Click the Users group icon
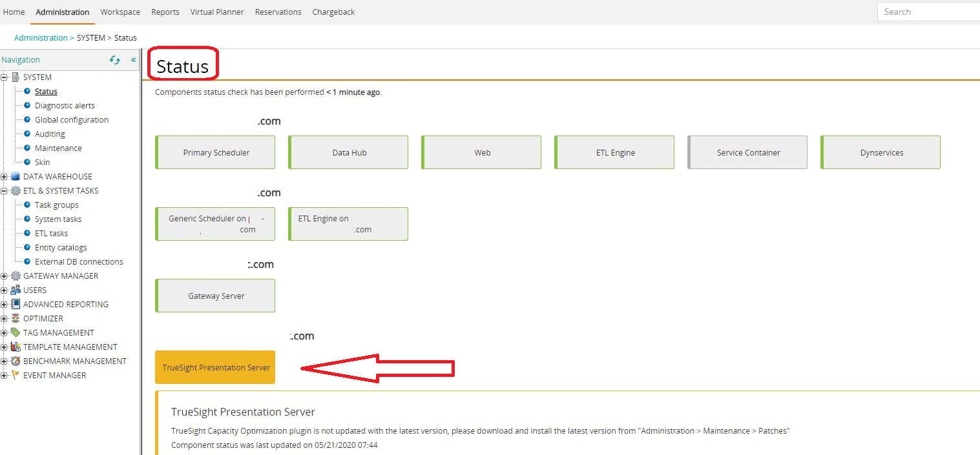Screen dimensions: 980x455 [16, 290]
